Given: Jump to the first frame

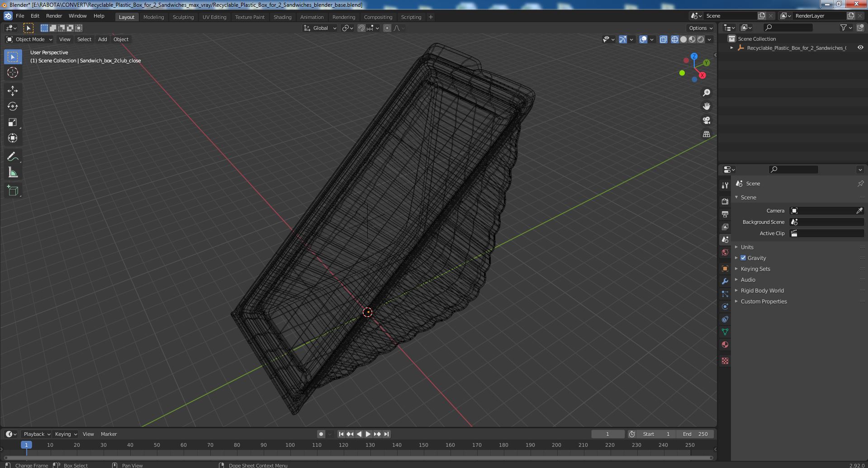Looking at the screenshot, I should (341, 434).
